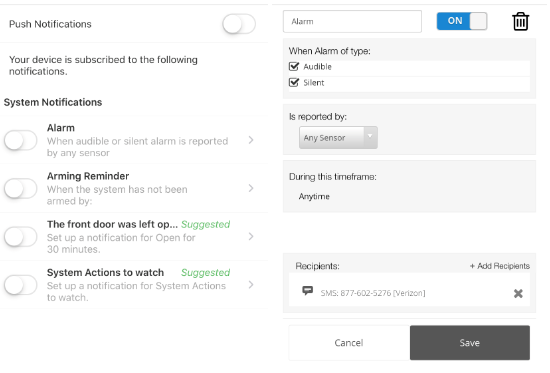Enable the Alarm notification switch

(x=20, y=140)
